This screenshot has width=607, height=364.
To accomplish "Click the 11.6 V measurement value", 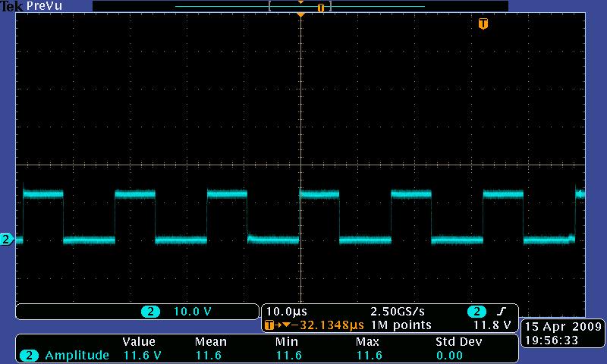I will [x=142, y=356].
